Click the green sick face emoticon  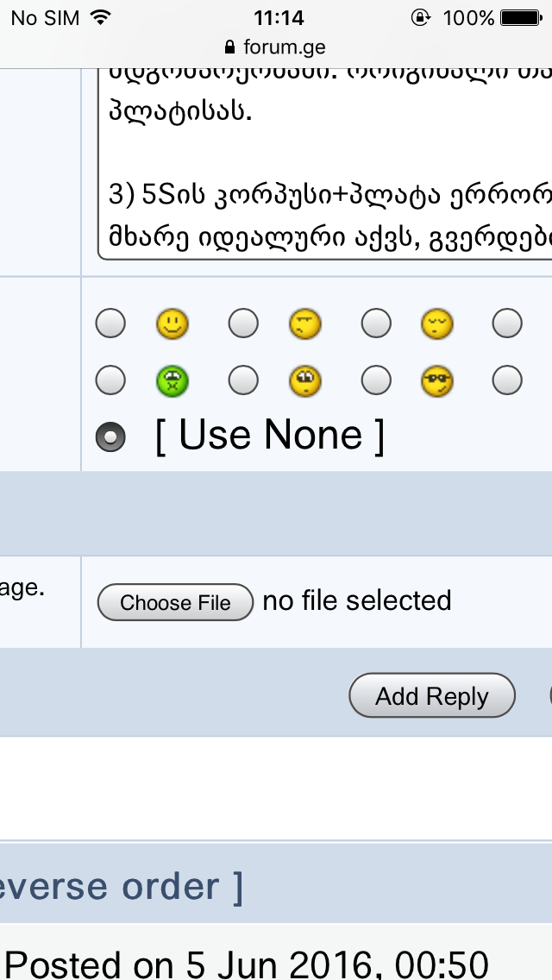(172, 380)
